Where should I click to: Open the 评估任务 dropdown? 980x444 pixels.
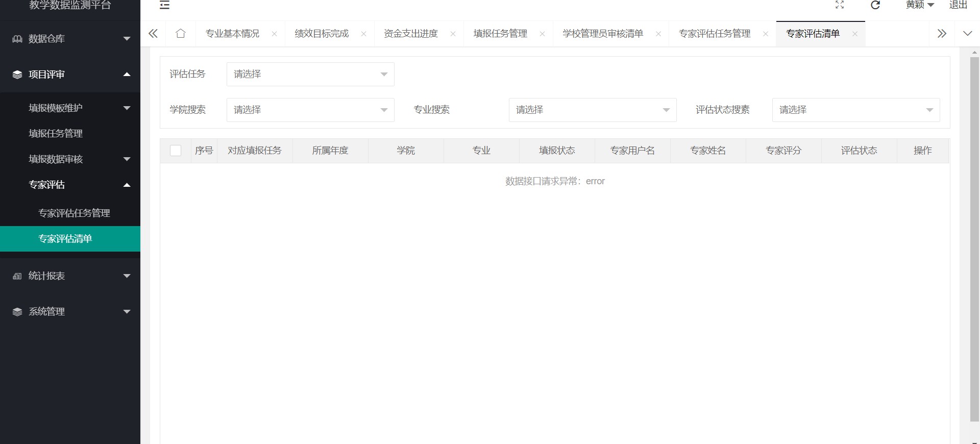(x=310, y=75)
